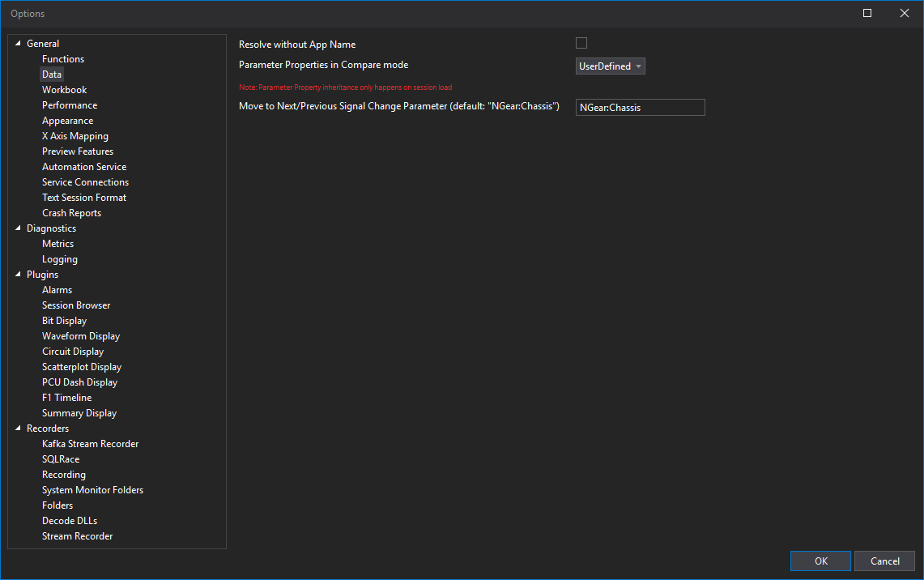The width and height of the screenshot is (924, 580).
Task: Open Service Connections settings
Action: 86,182
